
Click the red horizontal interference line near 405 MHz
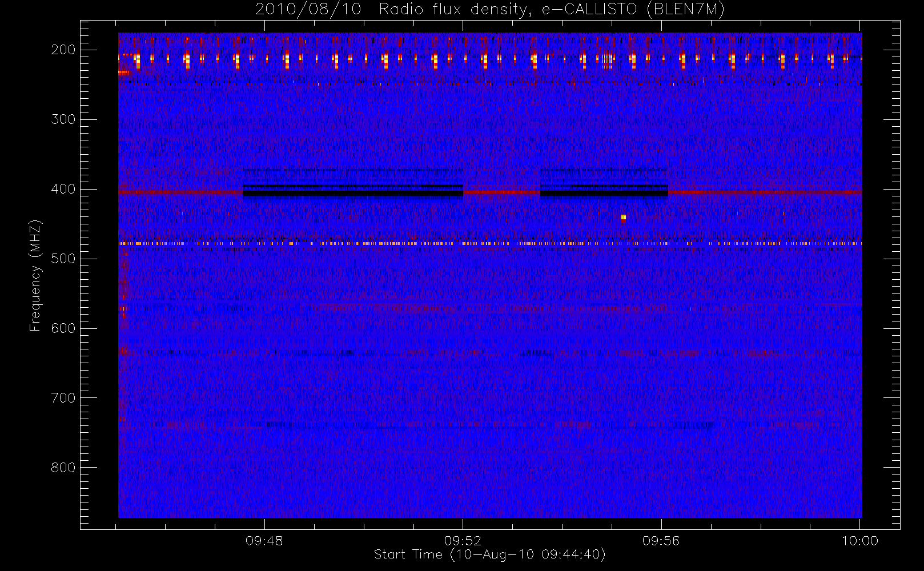pyautogui.click(x=490, y=192)
